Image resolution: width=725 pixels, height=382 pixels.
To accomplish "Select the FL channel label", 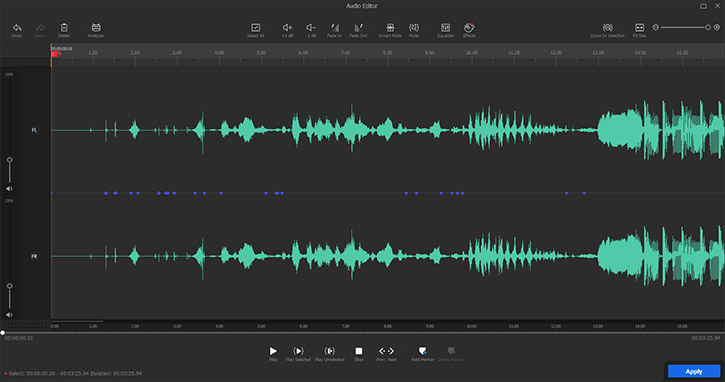I will point(34,130).
